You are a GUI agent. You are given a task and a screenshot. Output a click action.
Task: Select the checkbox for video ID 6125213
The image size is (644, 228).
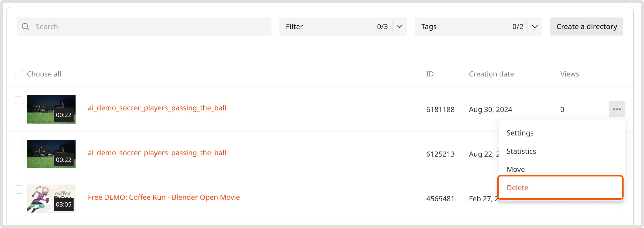(19, 145)
